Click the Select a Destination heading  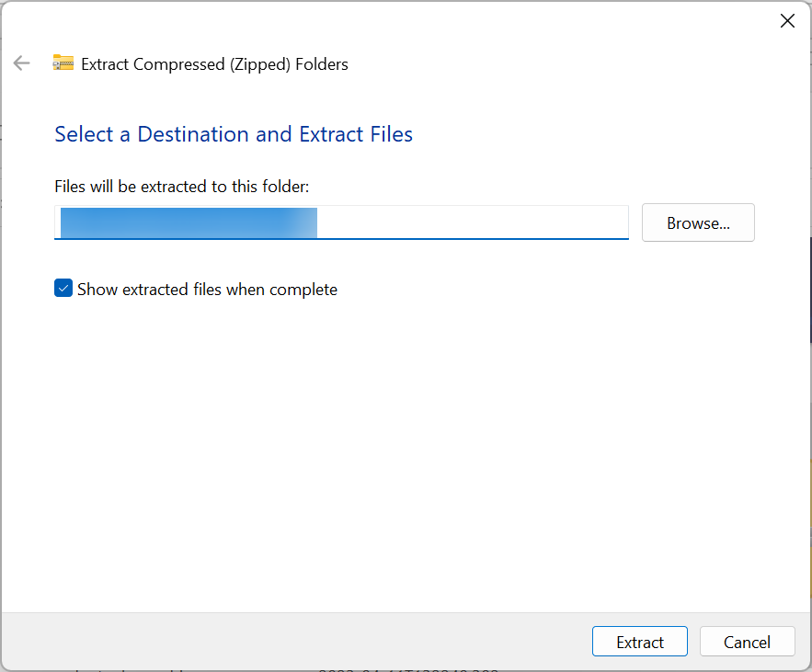coord(233,134)
